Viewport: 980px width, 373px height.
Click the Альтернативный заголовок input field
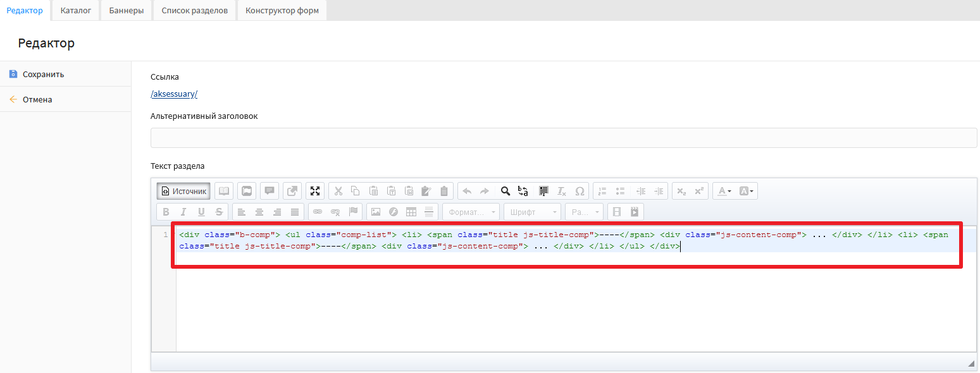click(563, 138)
